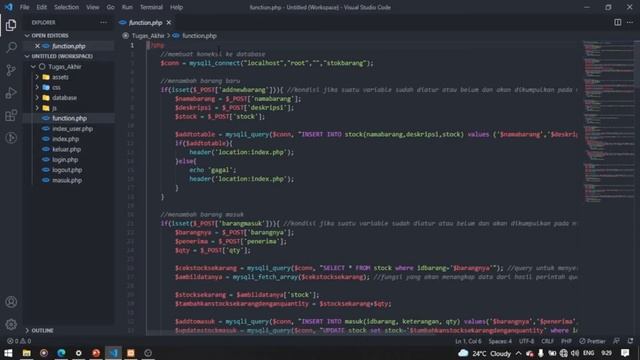The height and width of the screenshot is (360, 640).
Task: Open notifications bell in status bar
Action: click(x=631, y=341)
